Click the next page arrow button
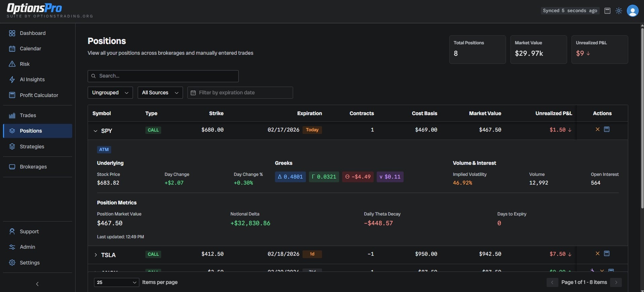644x292 pixels. [x=616, y=282]
